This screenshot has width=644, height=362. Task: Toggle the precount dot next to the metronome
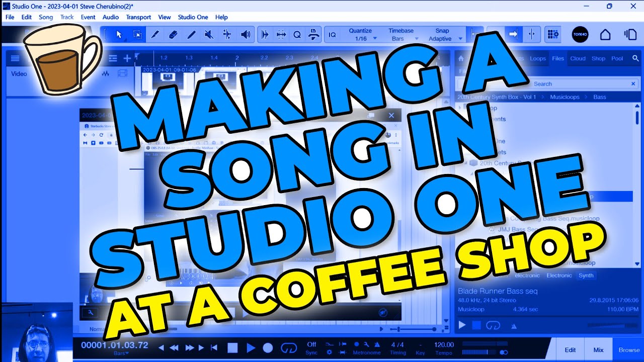356,344
